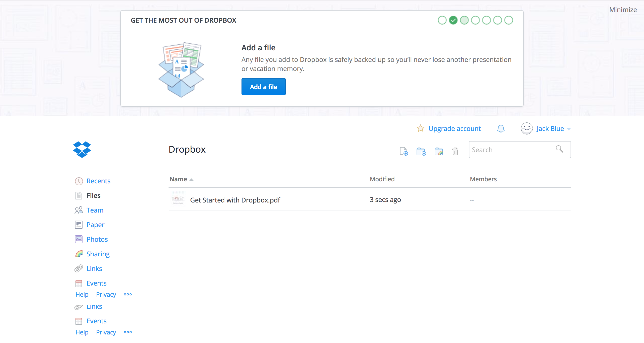The width and height of the screenshot is (644, 343).
Task: Select the seventh onboarding progress circle
Action: [508, 20]
